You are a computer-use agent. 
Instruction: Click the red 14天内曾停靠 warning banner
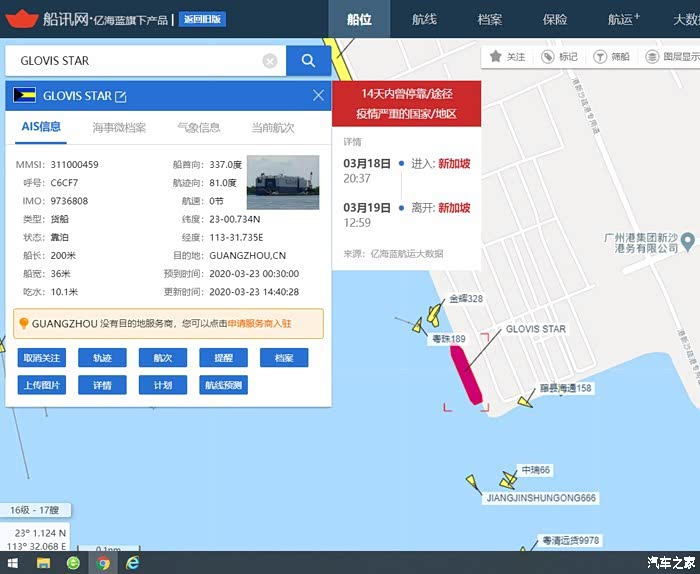pos(406,104)
